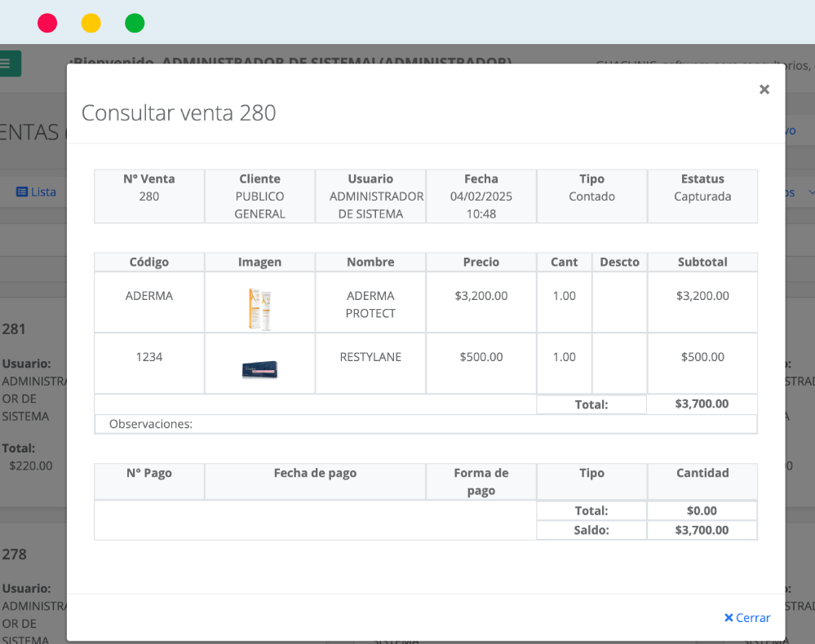Click the PUBLICO GENERAL client value

[x=260, y=205]
